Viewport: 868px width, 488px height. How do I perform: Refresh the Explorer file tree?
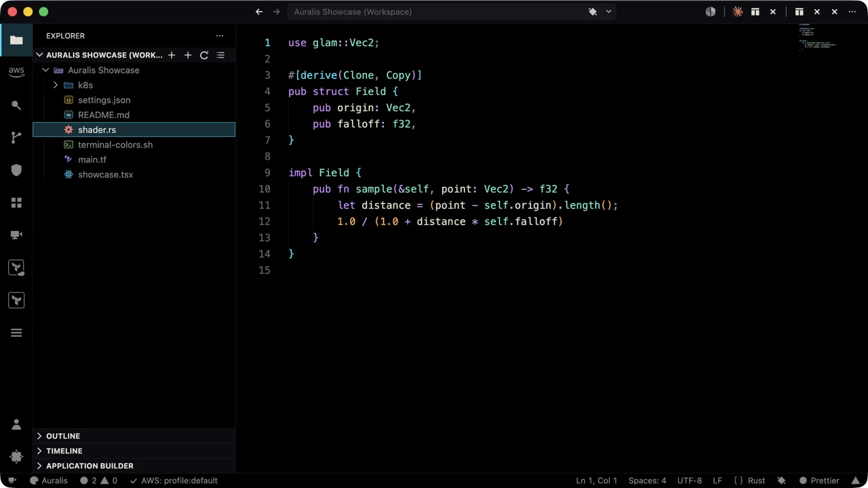pyautogui.click(x=204, y=55)
